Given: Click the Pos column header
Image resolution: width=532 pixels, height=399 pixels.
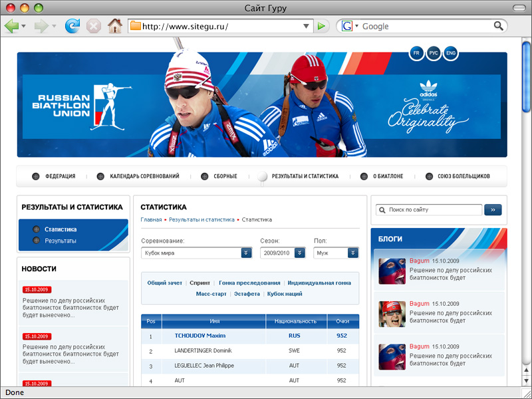Looking at the screenshot, I should pyautogui.click(x=151, y=321).
